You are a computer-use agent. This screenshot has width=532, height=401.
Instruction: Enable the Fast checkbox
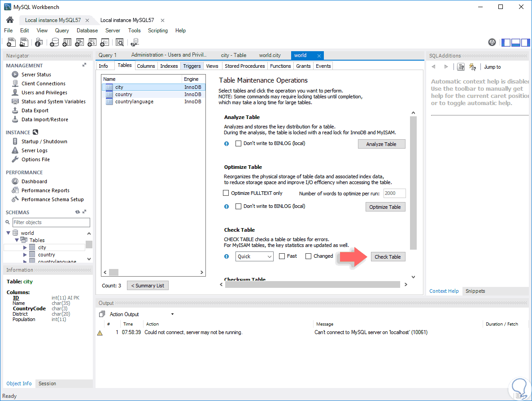282,256
